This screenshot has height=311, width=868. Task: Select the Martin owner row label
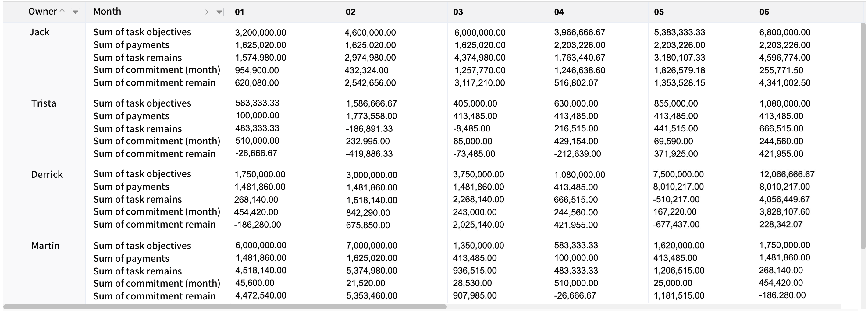click(x=45, y=246)
